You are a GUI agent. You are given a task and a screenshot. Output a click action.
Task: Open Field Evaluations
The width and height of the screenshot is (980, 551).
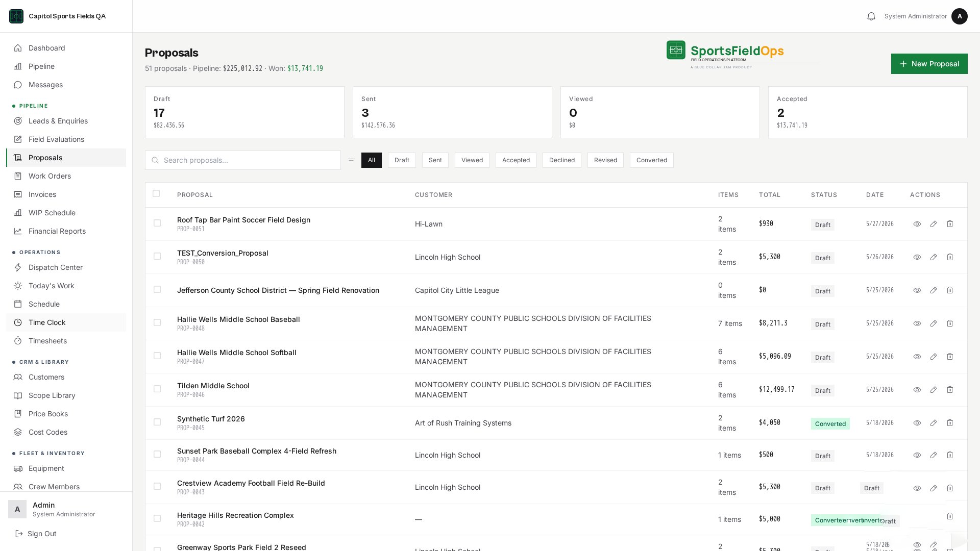[66, 139]
